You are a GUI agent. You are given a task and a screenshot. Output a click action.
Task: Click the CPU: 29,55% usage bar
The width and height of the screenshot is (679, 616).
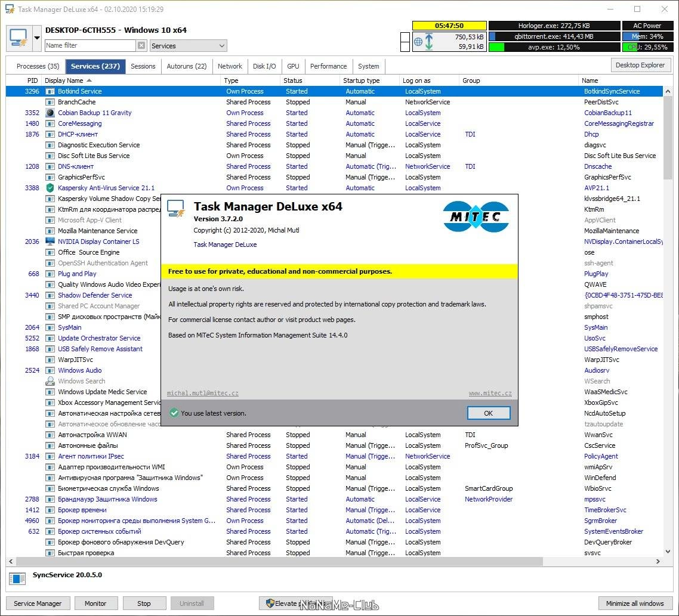click(x=647, y=47)
